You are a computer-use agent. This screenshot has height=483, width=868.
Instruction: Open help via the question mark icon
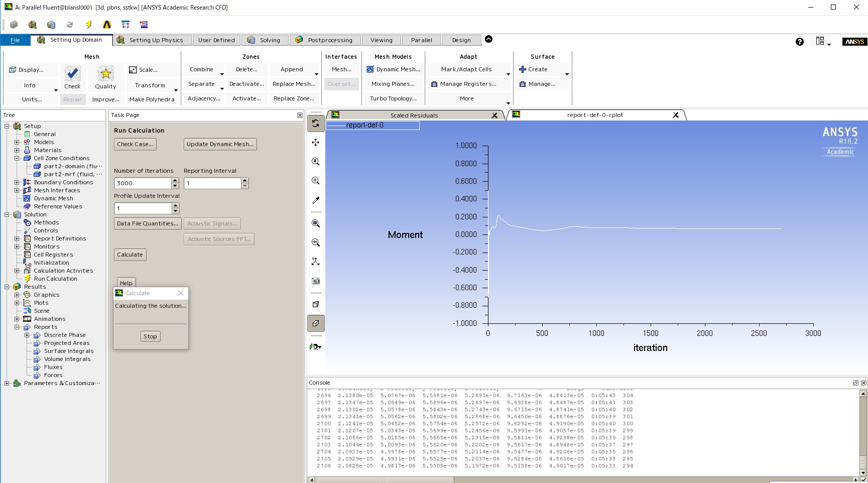799,42
